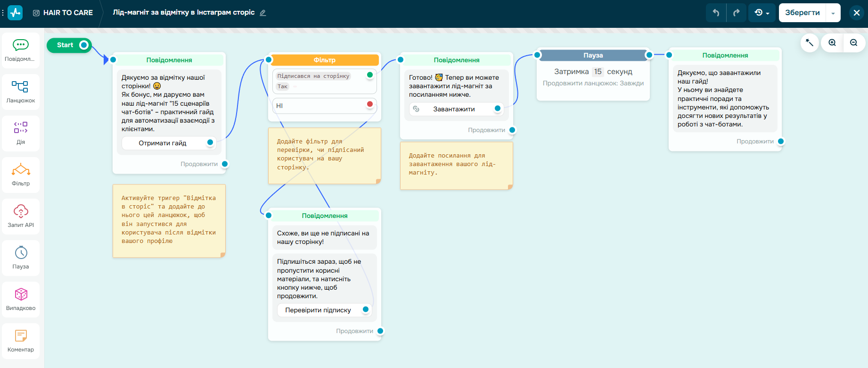Zoom in on the canvas
Screen dimensions: 868x368
click(832, 43)
